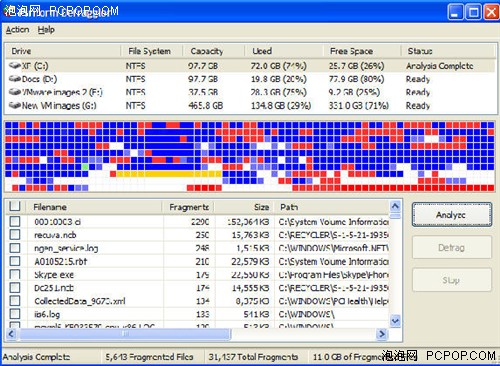Click the Status column header
The height and width of the screenshot is (366, 500).
[448, 51]
